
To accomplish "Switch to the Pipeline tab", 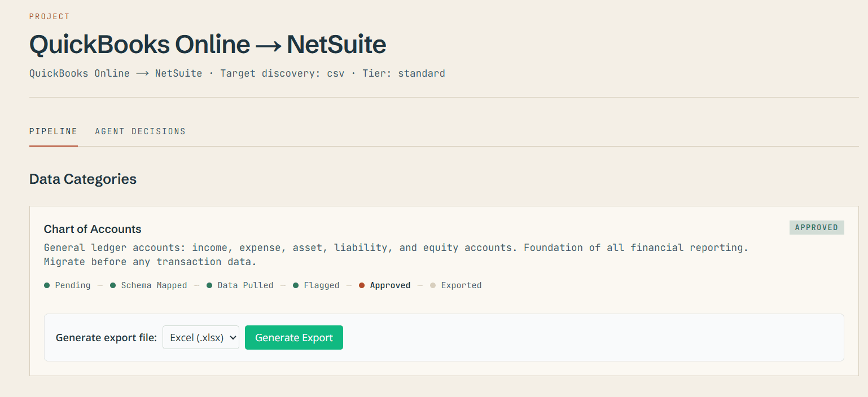I will point(53,131).
